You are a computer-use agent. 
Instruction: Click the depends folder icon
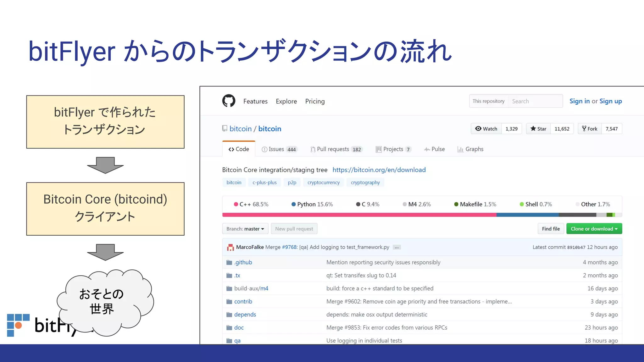229,315
